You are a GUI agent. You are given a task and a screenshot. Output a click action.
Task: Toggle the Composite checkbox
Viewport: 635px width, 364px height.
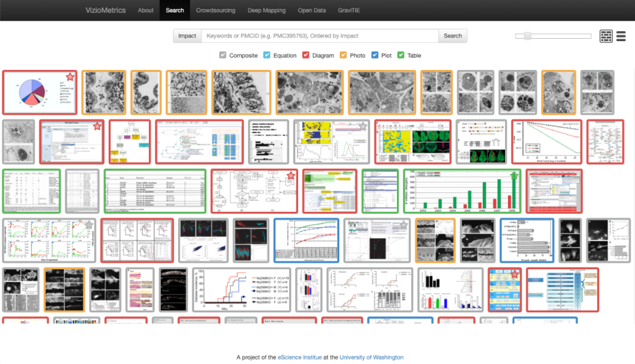223,55
